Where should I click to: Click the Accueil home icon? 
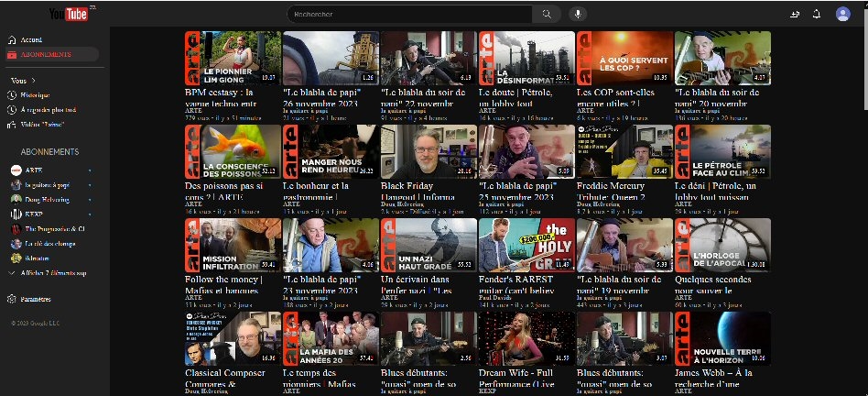point(12,40)
